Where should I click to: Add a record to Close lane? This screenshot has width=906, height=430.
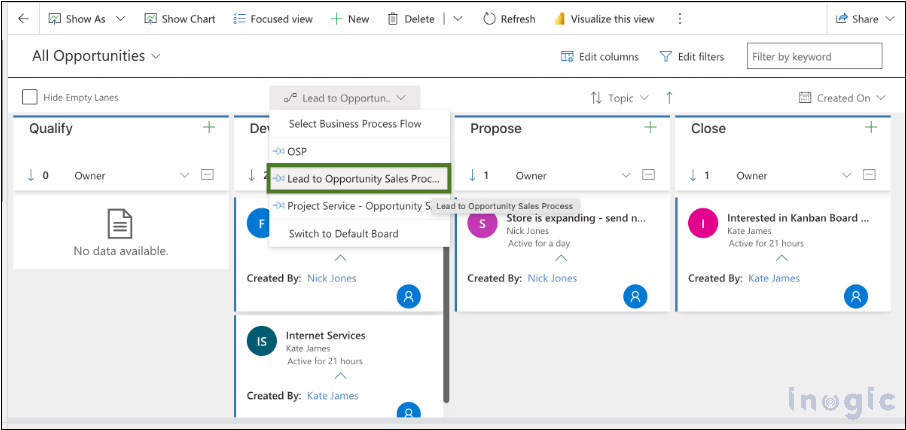pyautogui.click(x=871, y=128)
